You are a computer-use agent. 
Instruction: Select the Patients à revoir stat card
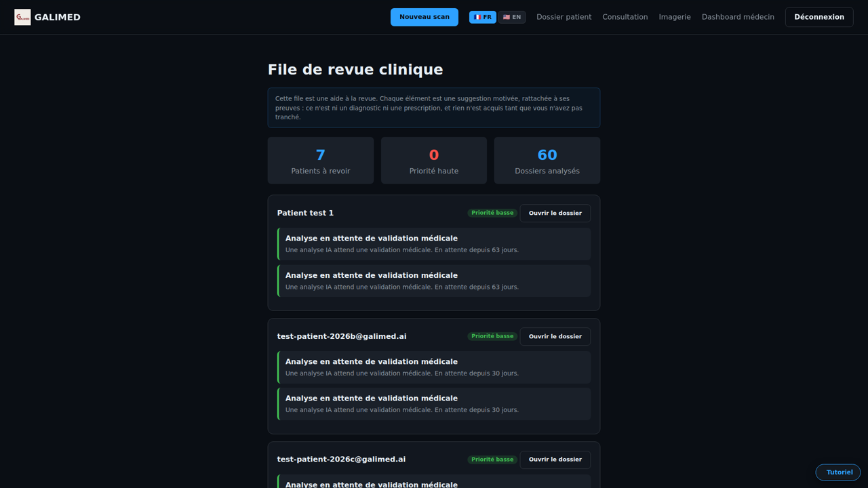(321, 161)
